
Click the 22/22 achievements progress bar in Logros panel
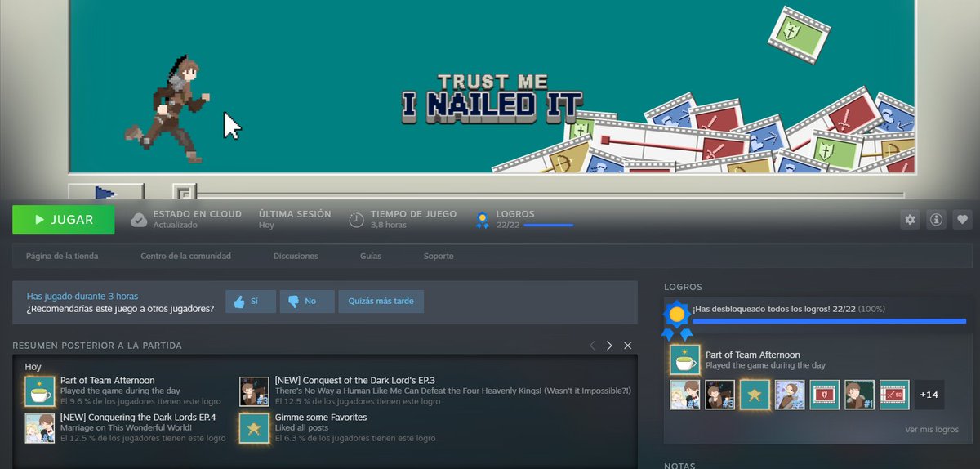(x=829, y=321)
